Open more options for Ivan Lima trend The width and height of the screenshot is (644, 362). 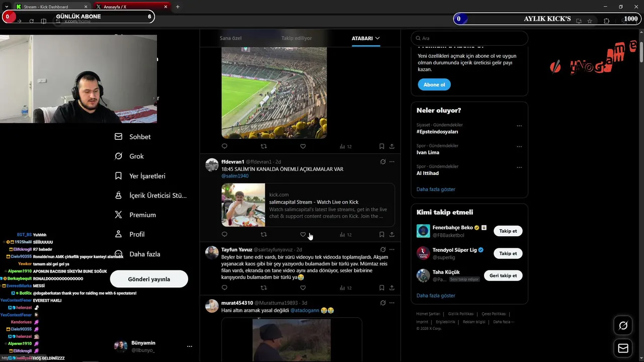[x=519, y=147]
